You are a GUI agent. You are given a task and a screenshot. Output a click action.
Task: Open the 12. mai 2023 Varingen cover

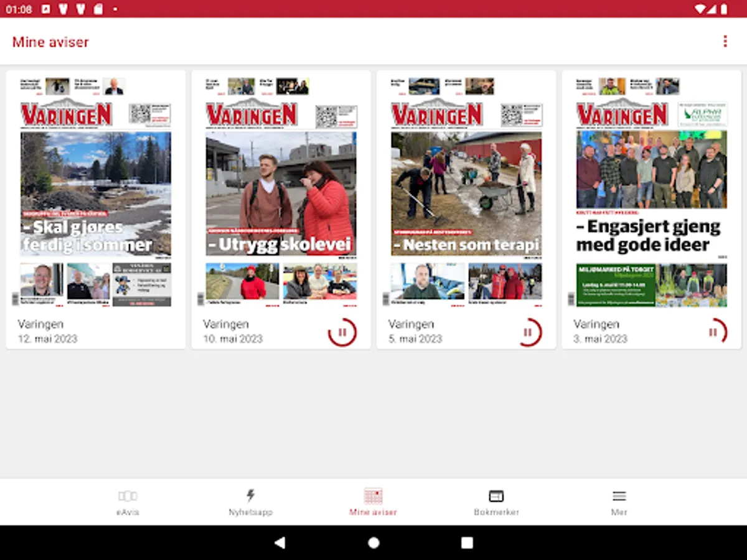pyautogui.click(x=96, y=192)
